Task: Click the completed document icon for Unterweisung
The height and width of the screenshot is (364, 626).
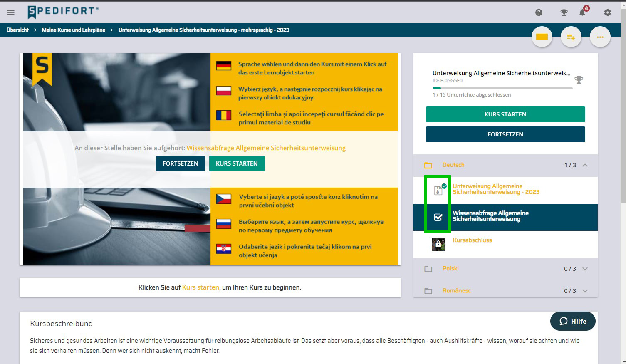Action: point(438,191)
